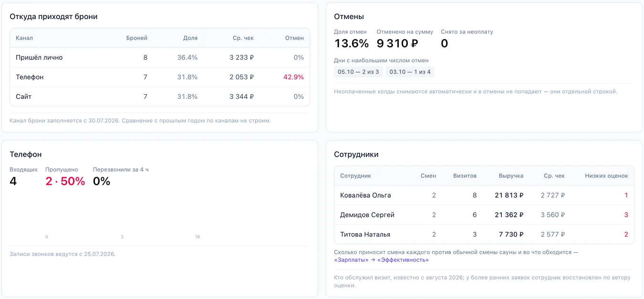The image size is (644, 299).
Task: Open the «Зарплаты» → «Эффективность» link
Action: (381, 260)
